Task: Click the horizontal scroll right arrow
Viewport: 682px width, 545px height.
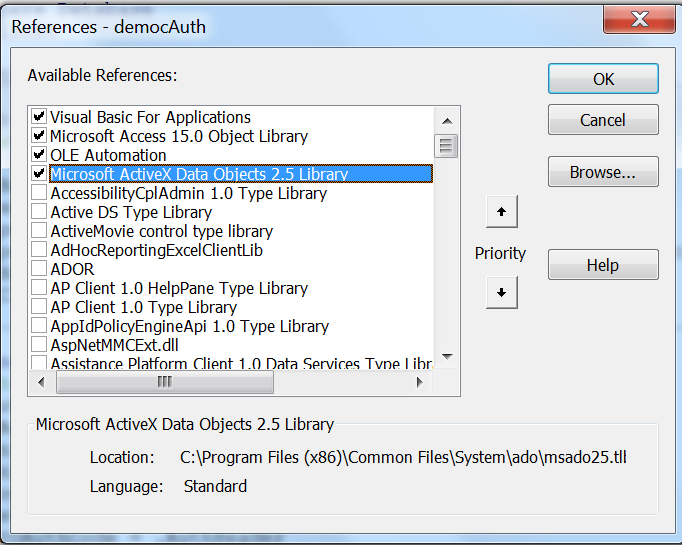Action: point(419,382)
